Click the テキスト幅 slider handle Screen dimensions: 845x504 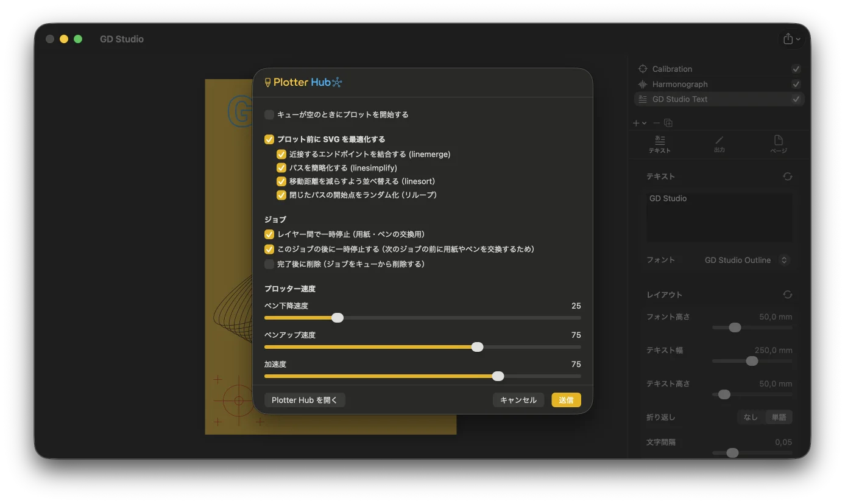[x=752, y=361]
